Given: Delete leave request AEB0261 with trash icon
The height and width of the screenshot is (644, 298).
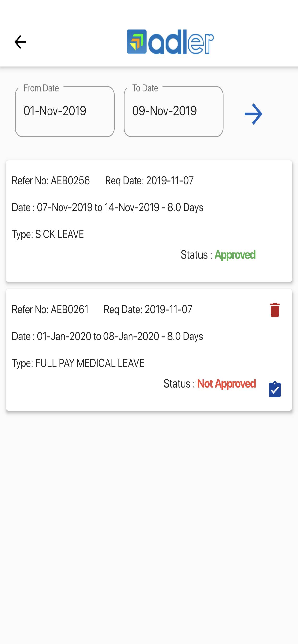Looking at the screenshot, I should 275,310.
